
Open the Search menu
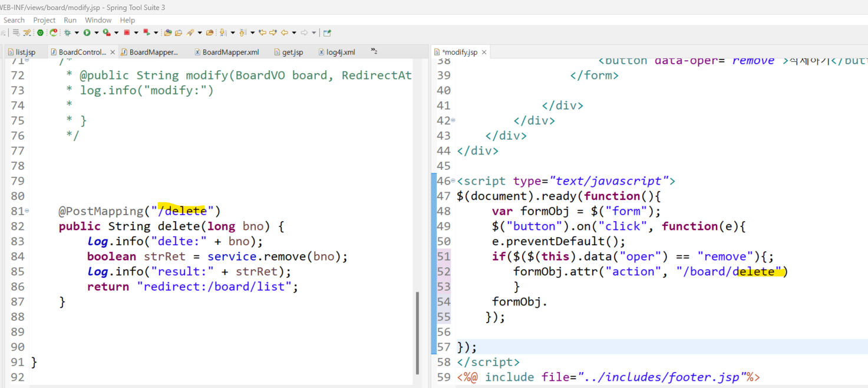pyautogui.click(x=14, y=20)
